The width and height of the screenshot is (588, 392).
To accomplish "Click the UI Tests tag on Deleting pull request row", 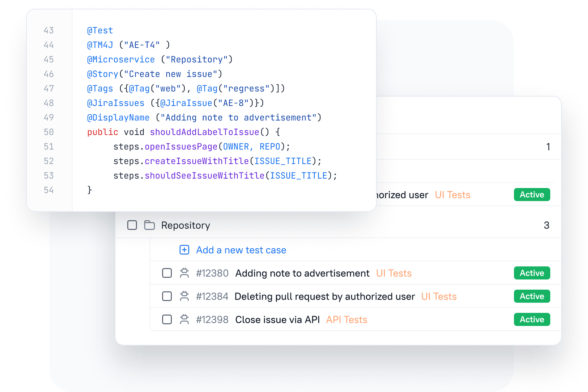I will click(438, 296).
